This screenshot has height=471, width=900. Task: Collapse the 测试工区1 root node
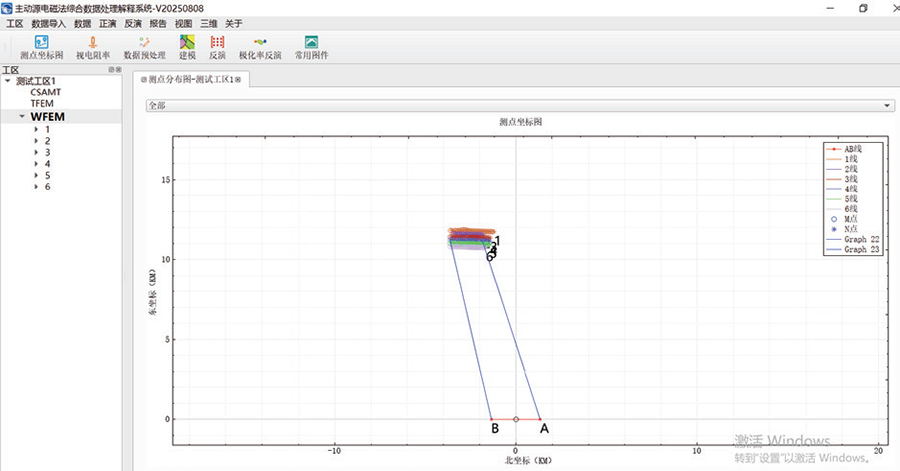coord(8,81)
